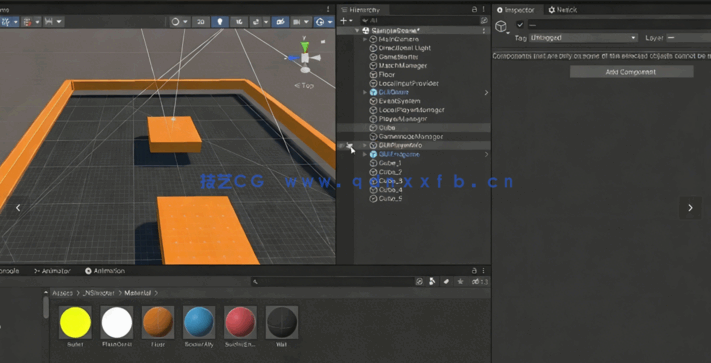Click the blue Z axis on orientation gizmo
This screenshot has width=711, height=363.
[293, 58]
